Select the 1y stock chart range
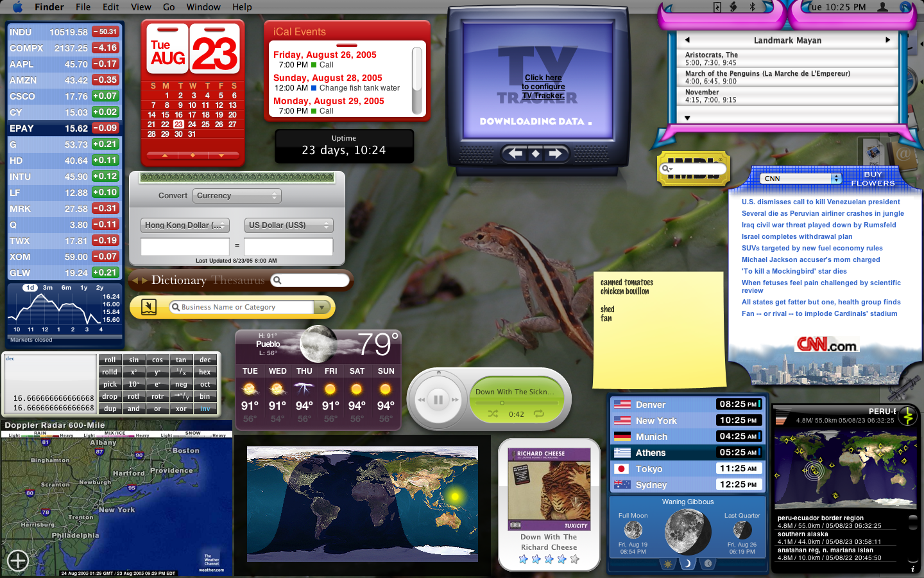This screenshot has height=578, width=924. click(x=83, y=288)
